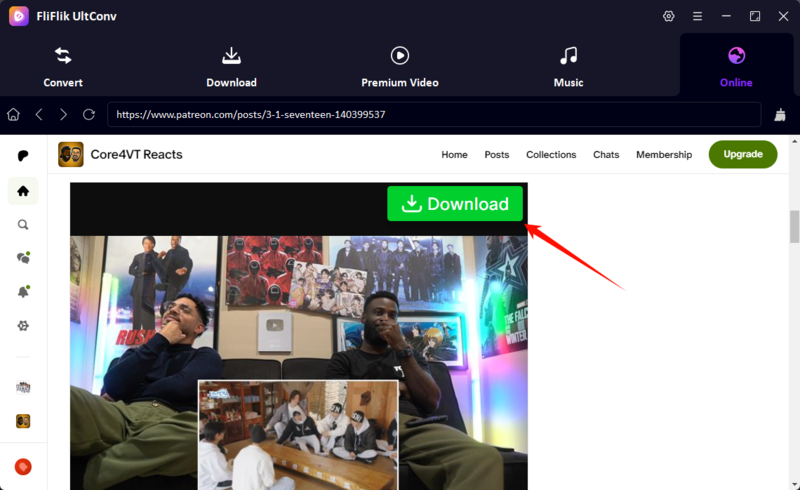Click the green Upgrade button
Screen dimensions: 800x490
click(x=743, y=154)
